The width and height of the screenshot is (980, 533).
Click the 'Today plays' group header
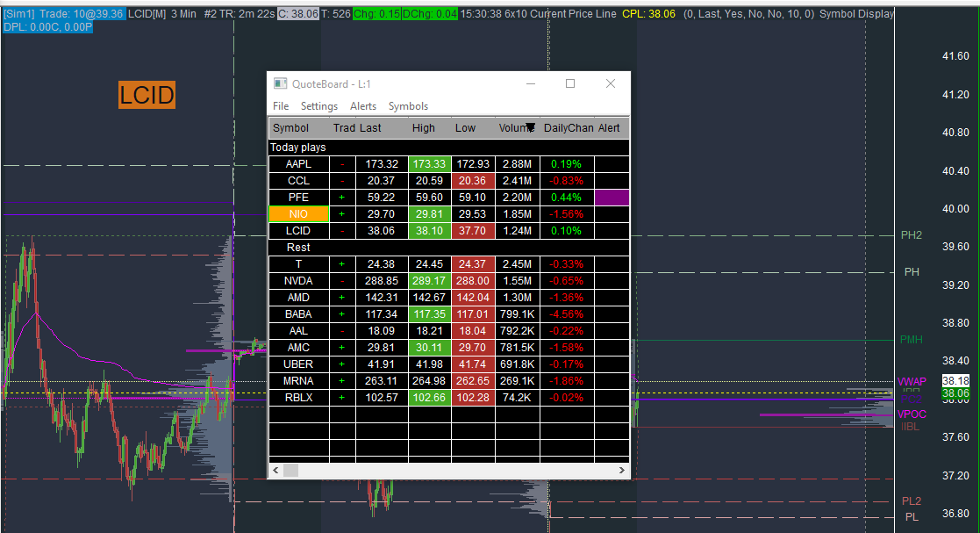tap(448, 148)
